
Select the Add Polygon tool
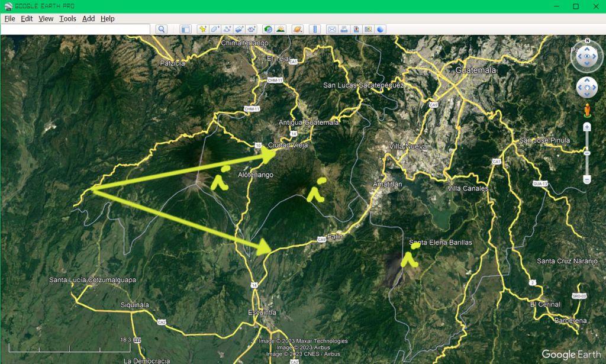point(215,29)
